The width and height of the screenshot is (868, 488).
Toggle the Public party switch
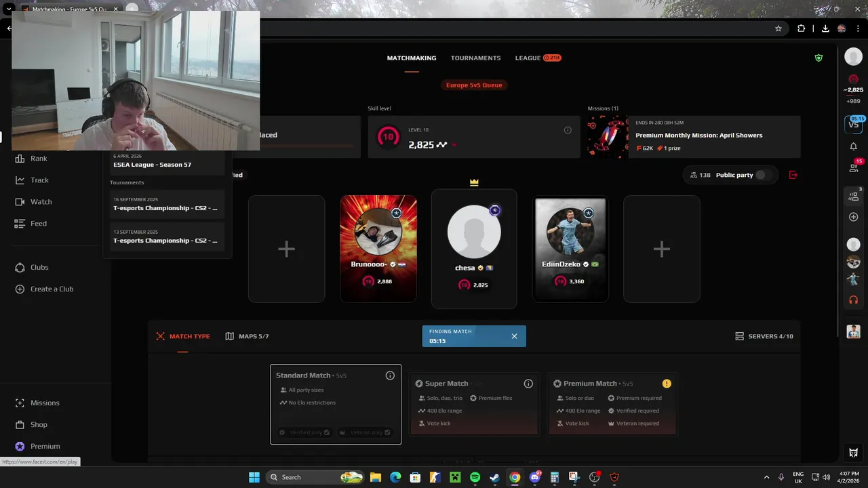click(x=762, y=175)
